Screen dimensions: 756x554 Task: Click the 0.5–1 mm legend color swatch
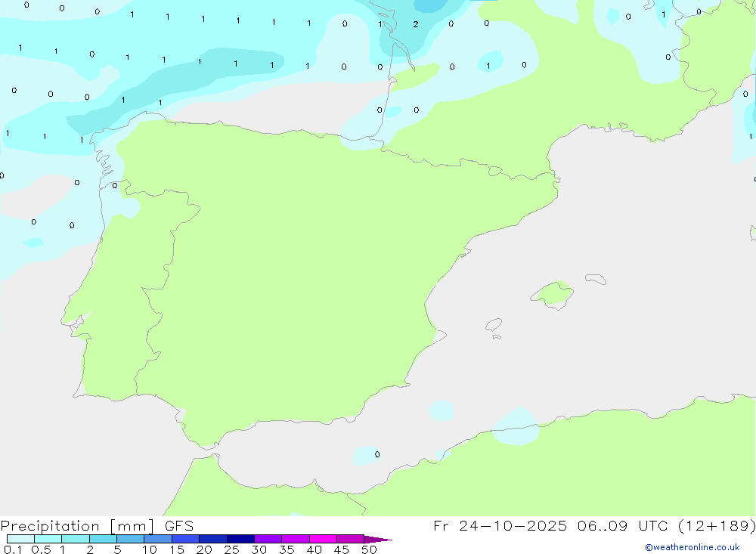48,539
